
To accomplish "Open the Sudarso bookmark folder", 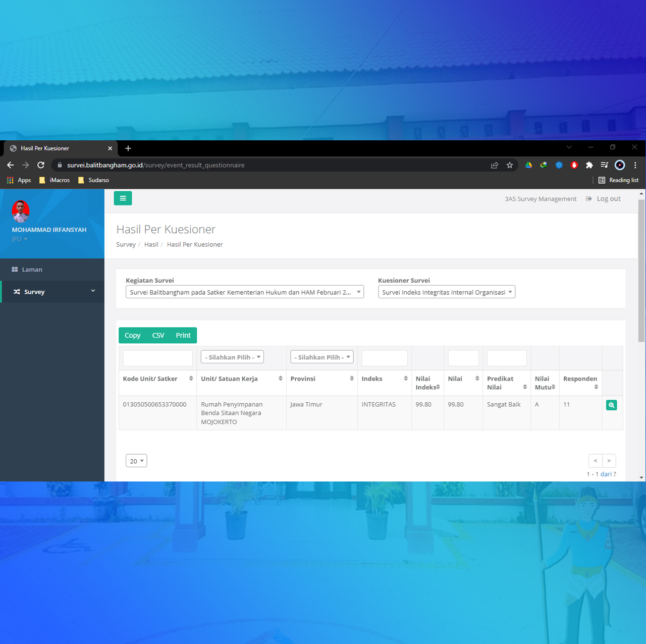I will tap(94, 180).
